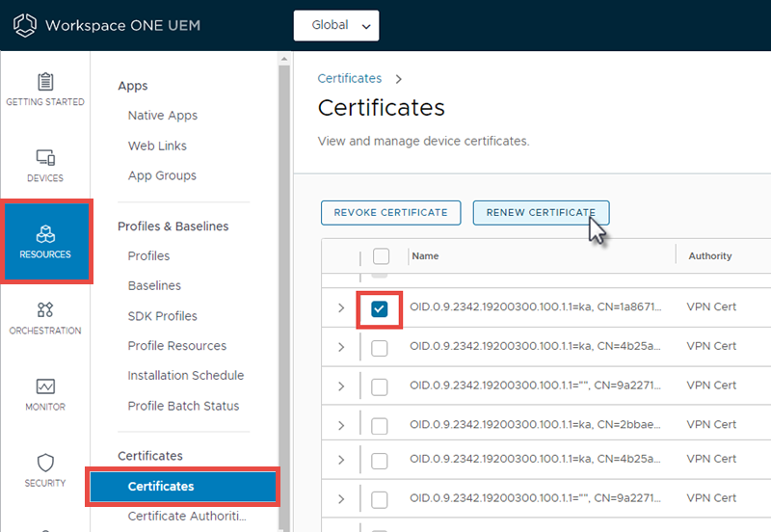Select the Resources cubes icon
This screenshot has width=771, height=532.
pyautogui.click(x=45, y=233)
